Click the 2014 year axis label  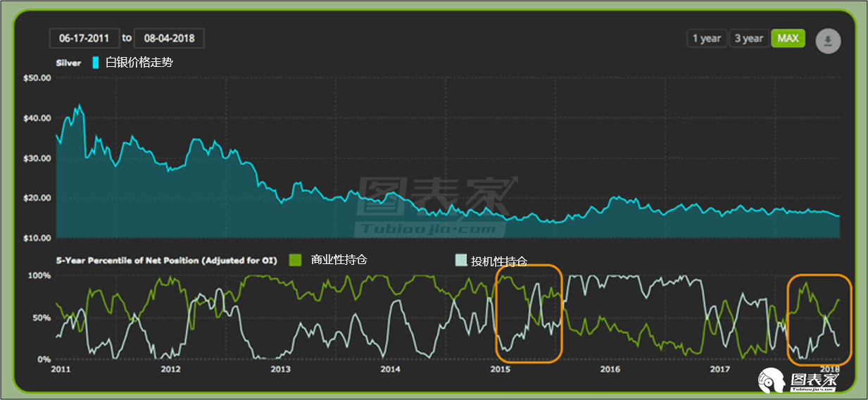click(x=390, y=369)
